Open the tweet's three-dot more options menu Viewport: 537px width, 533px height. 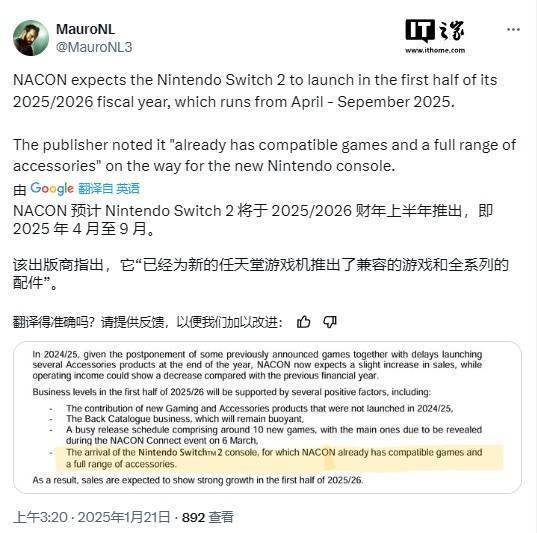pyautogui.click(x=513, y=30)
